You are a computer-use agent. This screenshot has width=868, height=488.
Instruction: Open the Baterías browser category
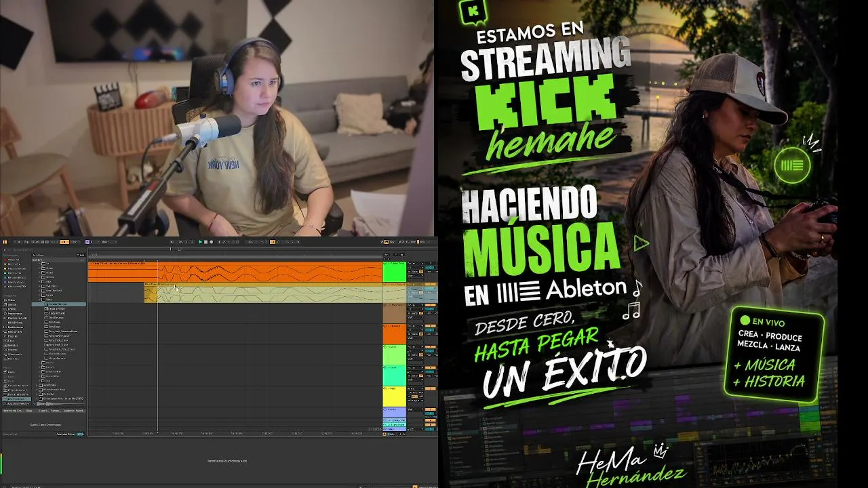[11, 309]
